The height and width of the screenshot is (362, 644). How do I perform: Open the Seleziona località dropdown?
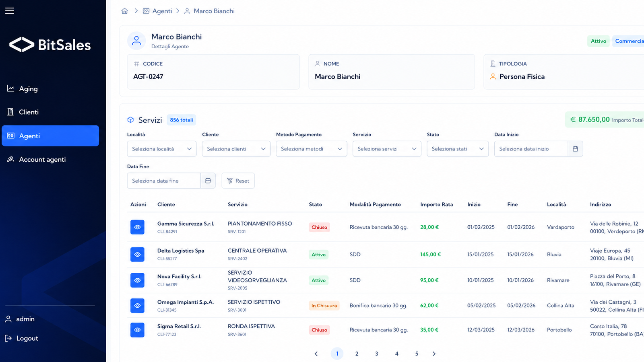(x=162, y=149)
